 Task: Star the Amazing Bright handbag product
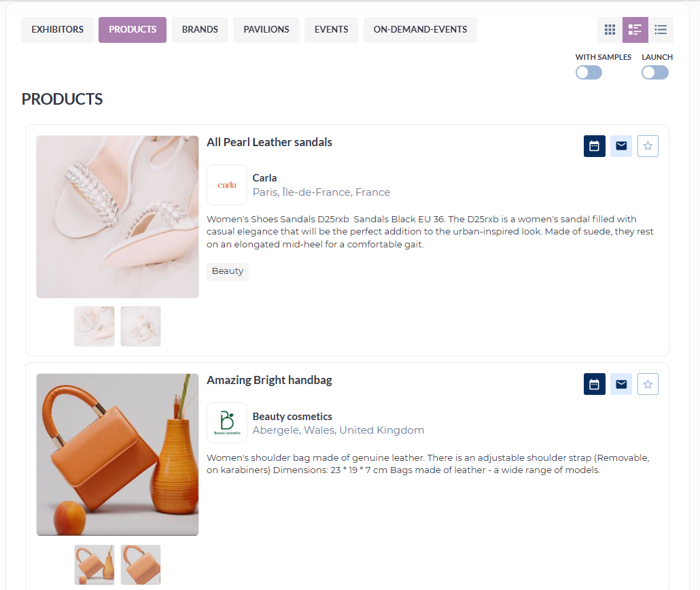648,384
